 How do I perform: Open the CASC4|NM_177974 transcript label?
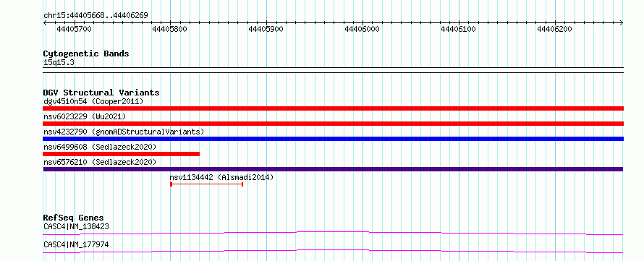click(76, 245)
